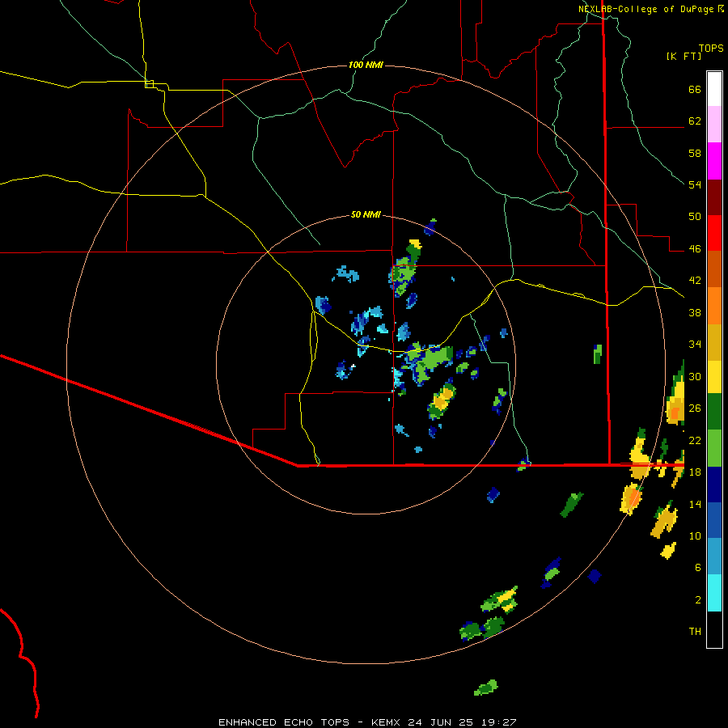Viewport: 728px width, 728px height.
Task: Select the "[K FT]" units label
Action: click(684, 57)
